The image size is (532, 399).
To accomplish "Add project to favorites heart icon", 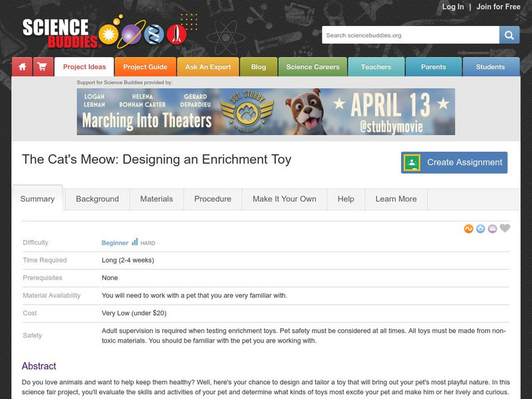I will coord(505,228).
